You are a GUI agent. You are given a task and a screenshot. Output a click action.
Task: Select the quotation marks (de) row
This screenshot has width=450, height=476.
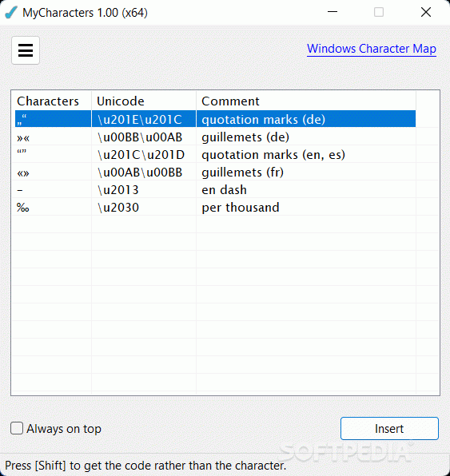(215, 119)
